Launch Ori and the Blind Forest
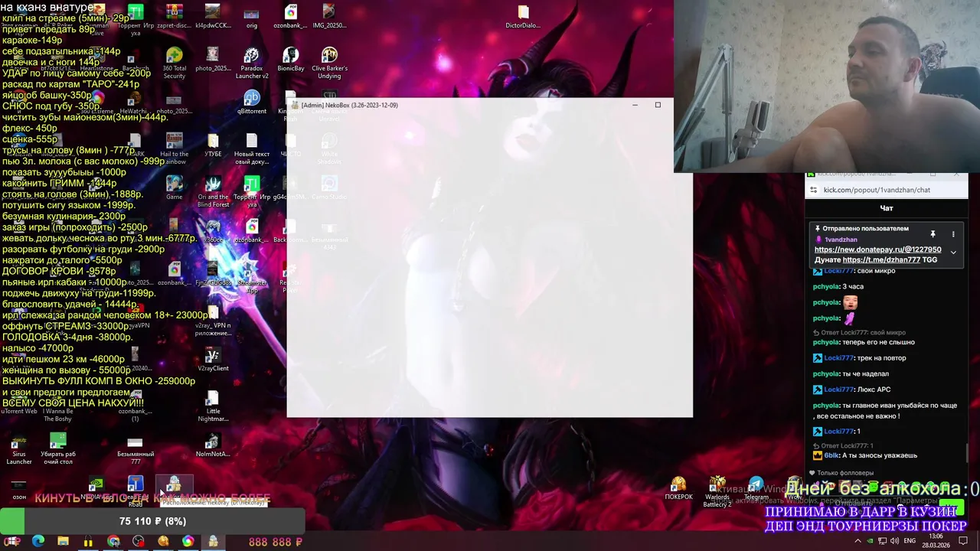This screenshot has height=551, width=980. click(x=213, y=191)
